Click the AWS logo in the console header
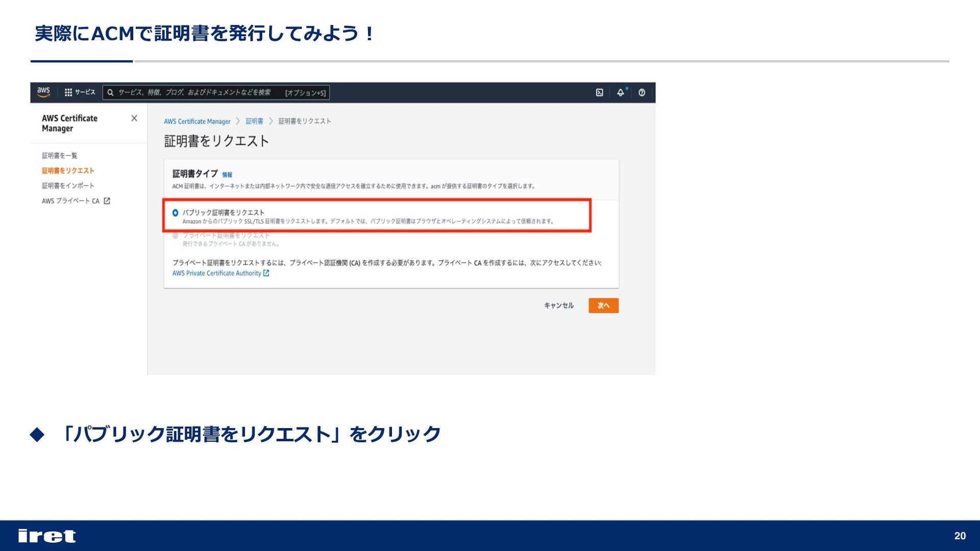 (x=43, y=92)
